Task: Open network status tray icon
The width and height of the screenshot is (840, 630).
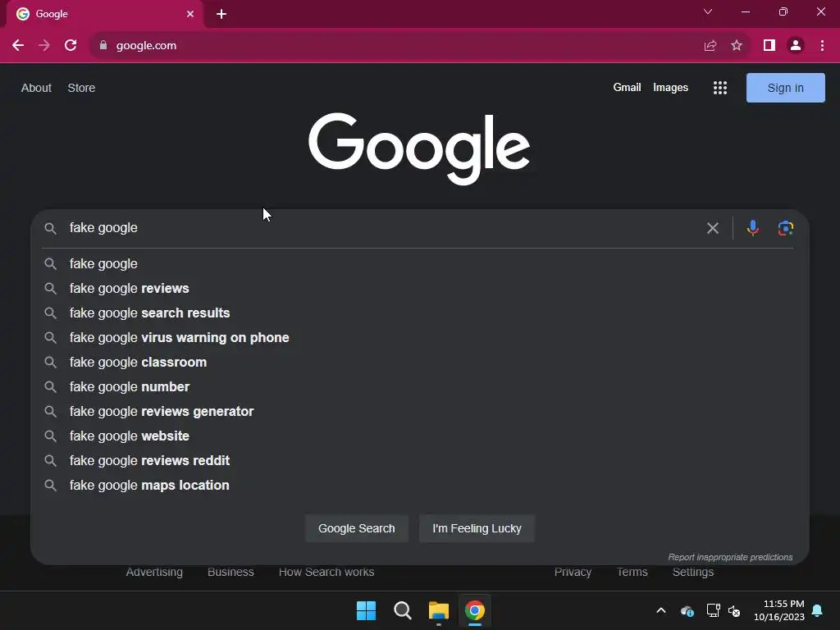Action: pyautogui.click(x=713, y=610)
